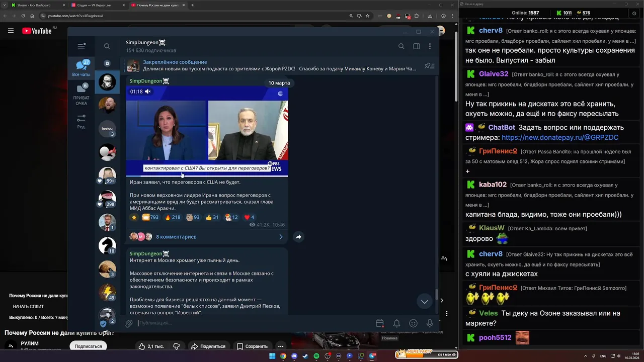The width and height of the screenshot is (644, 362).
Task: Add the reaction showing 793
Action: coord(150,217)
